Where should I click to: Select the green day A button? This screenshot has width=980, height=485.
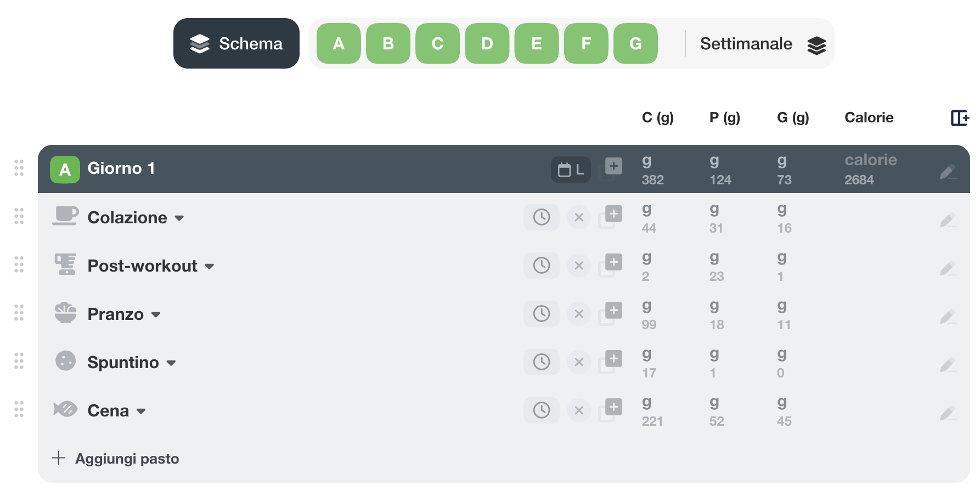pos(339,43)
